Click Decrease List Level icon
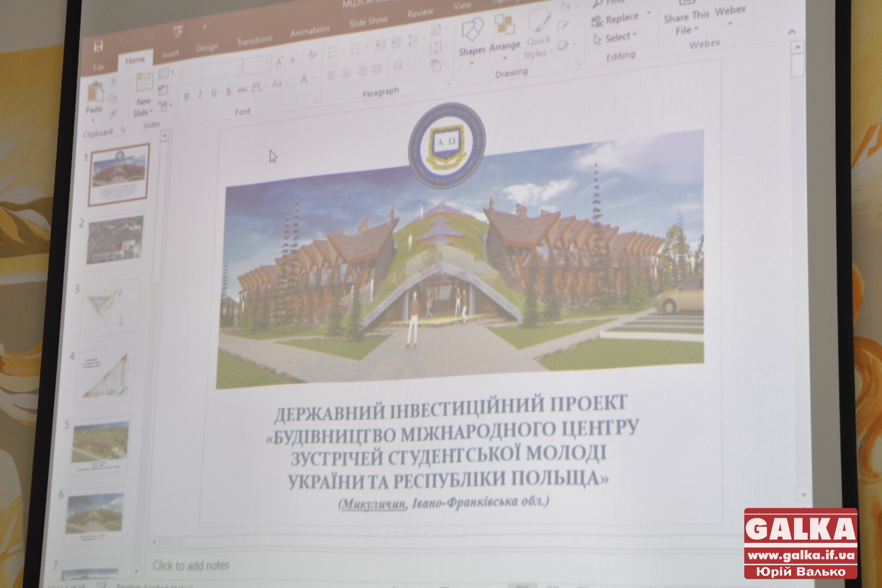 [381, 45]
